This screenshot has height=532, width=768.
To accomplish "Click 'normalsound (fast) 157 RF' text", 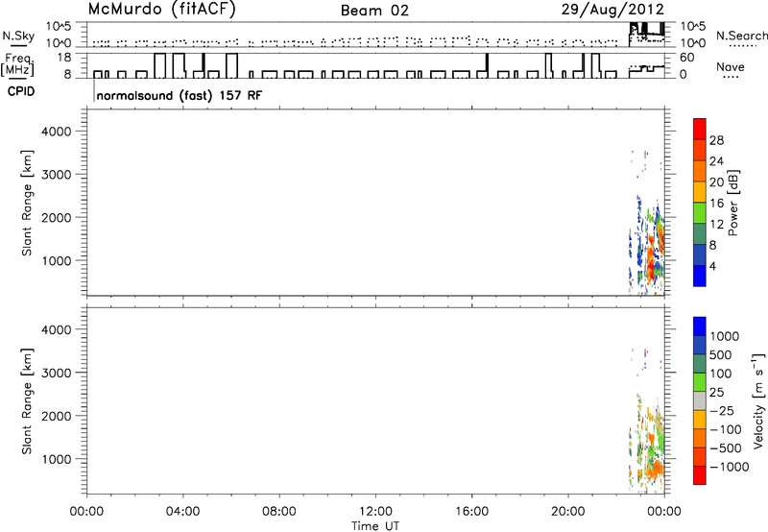I will tap(180, 95).
